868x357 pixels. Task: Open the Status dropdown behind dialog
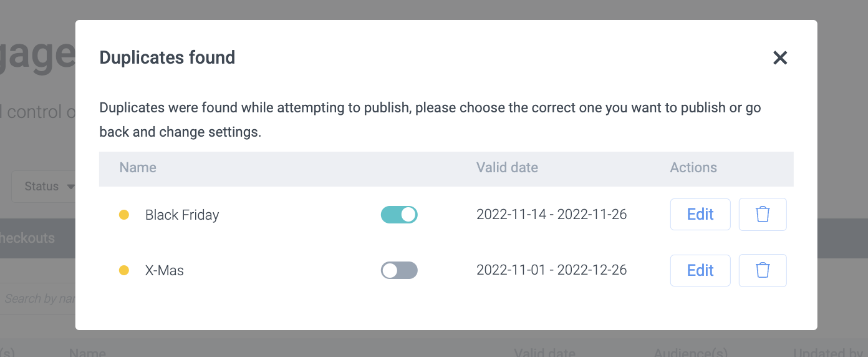pyautogui.click(x=45, y=187)
